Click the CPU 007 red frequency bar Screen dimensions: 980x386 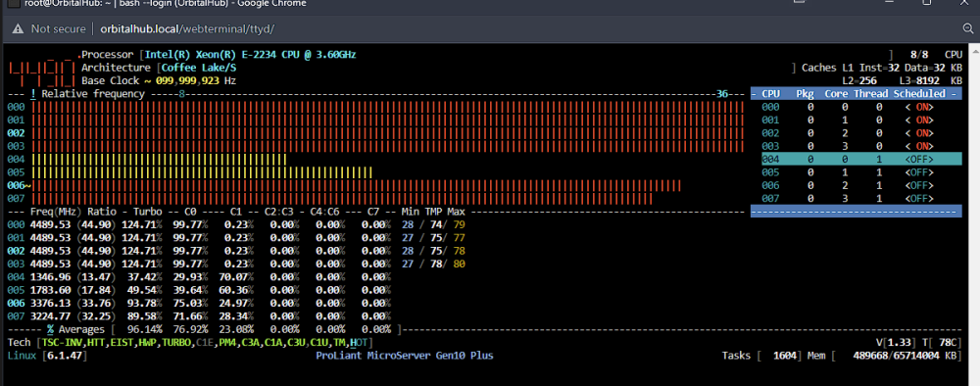tap(342, 199)
